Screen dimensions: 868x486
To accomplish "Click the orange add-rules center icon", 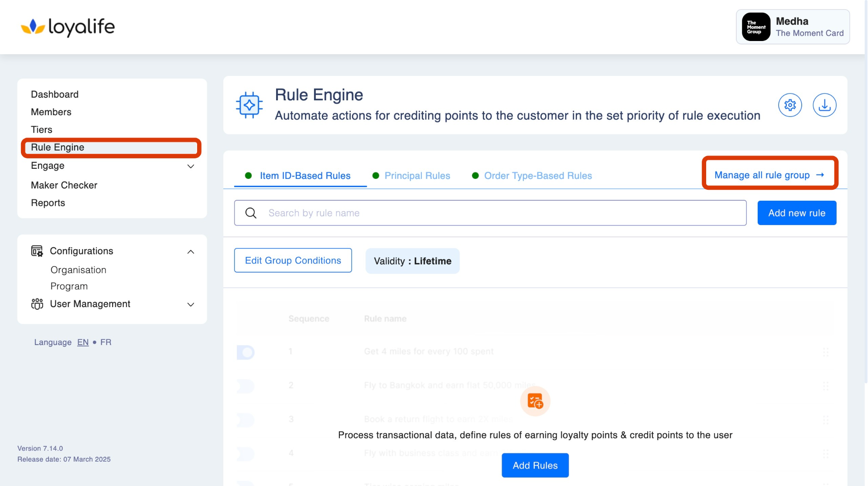I will pyautogui.click(x=535, y=401).
